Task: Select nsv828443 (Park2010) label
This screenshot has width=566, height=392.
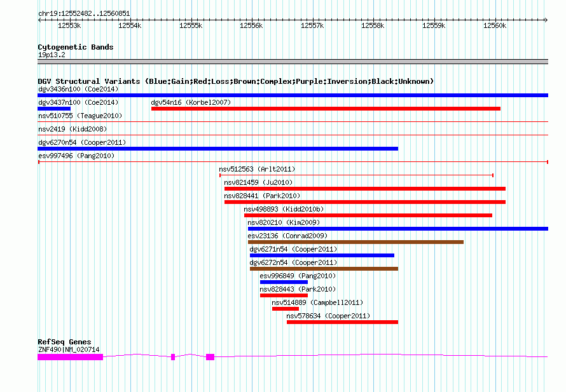Action: pos(298,289)
